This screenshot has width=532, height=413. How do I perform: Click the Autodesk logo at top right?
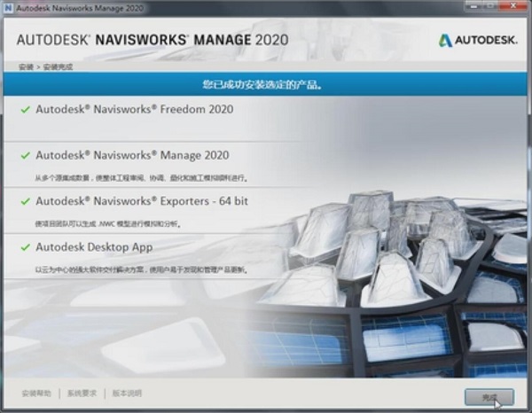(478, 41)
